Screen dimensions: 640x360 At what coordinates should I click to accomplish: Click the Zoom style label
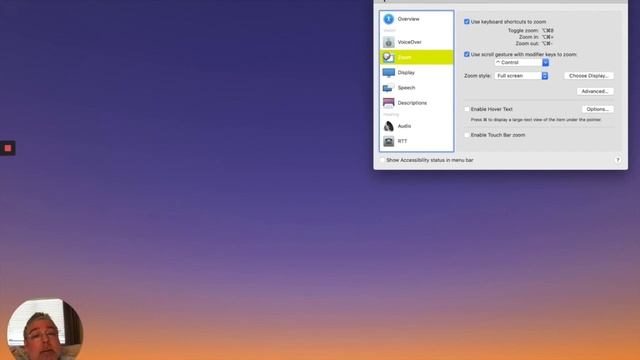(477, 76)
